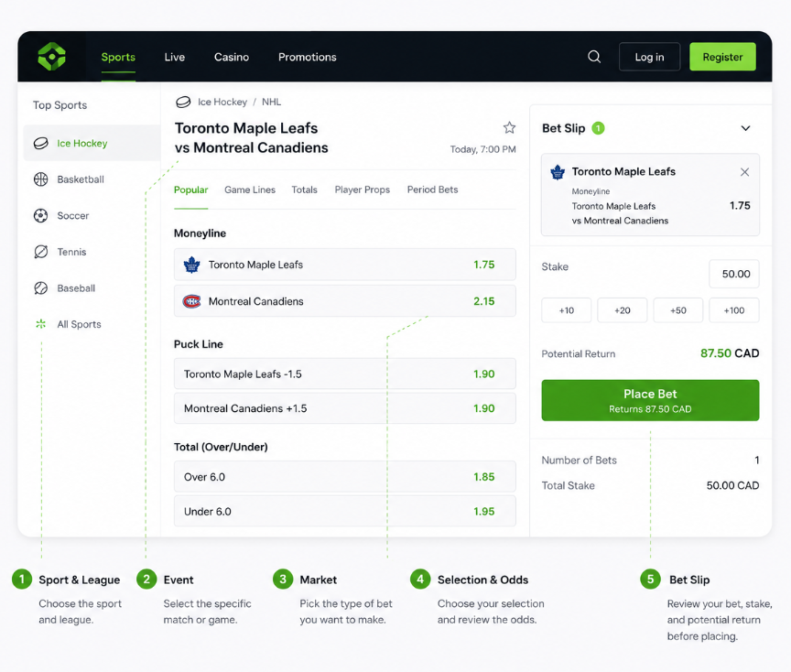Screen dimensions: 791x672
Task: Click the Puck Line section heading
Action: click(x=199, y=344)
